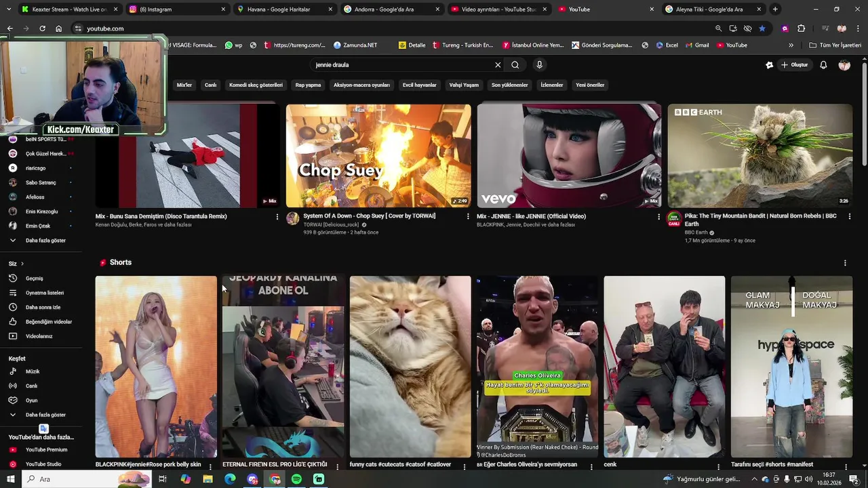Select Vahşi Yaşam filter chip

[x=464, y=85]
